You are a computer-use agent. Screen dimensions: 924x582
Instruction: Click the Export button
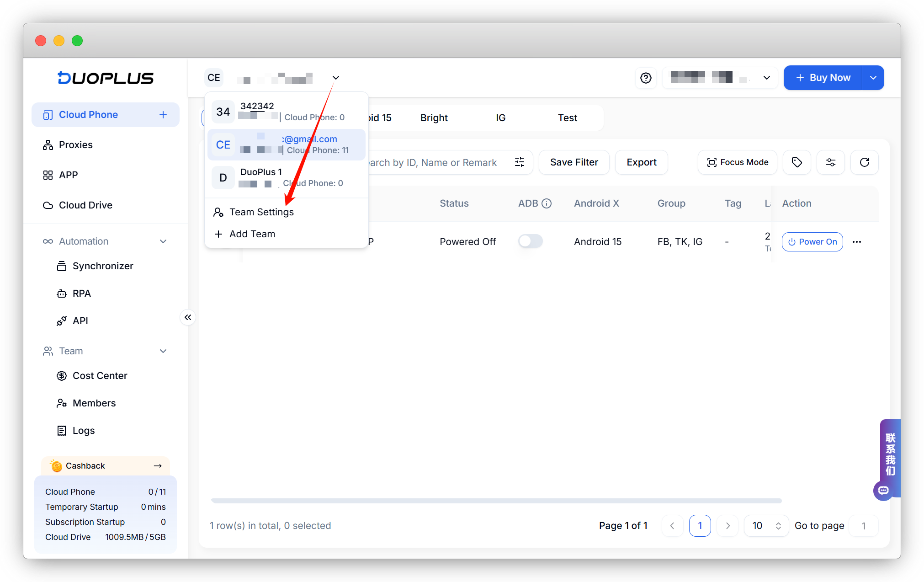(641, 162)
